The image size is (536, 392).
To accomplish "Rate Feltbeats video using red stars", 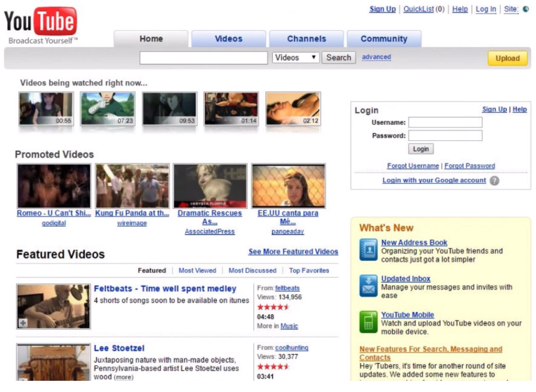I will 273,307.
